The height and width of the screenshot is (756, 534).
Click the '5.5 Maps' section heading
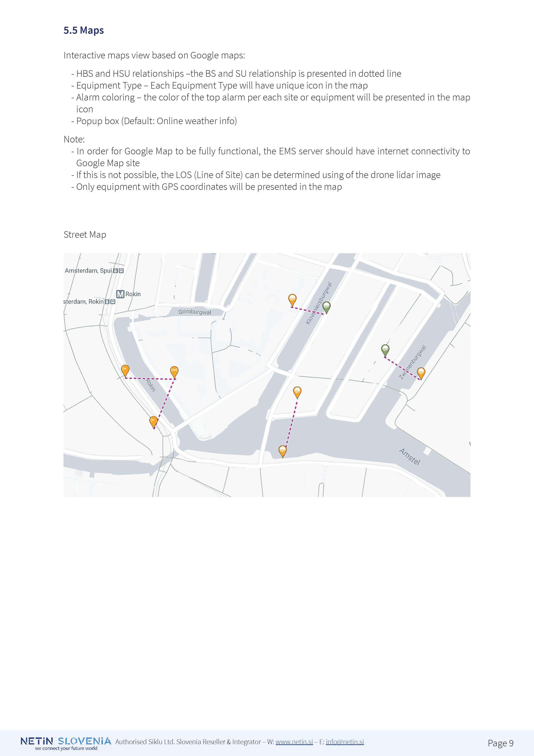coord(84,30)
